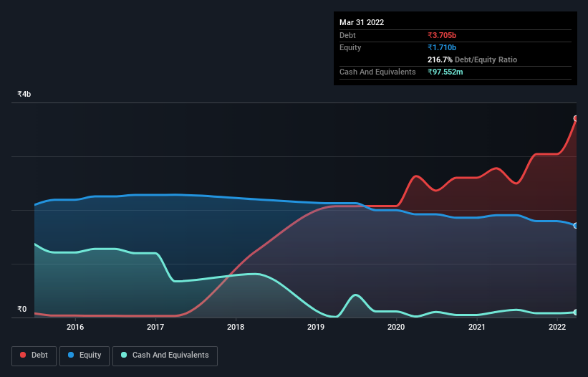Click the 2018 x-axis label
The height and width of the screenshot is (377, 588).
[x=236, y=327]
